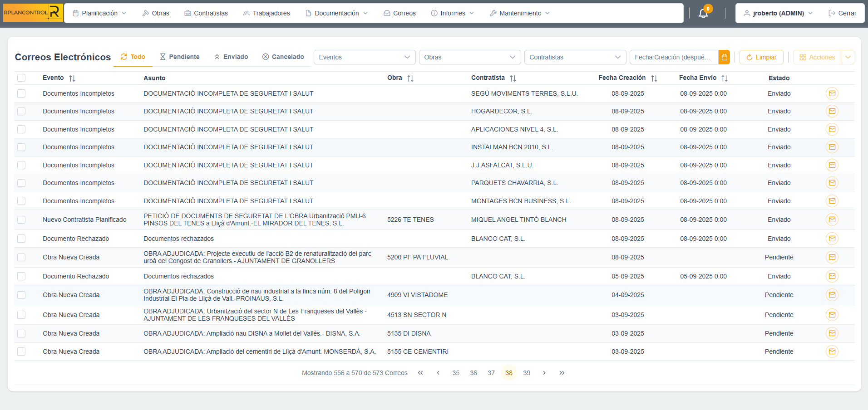Screen dimensions: 868x410
Task: Click mail icon for HOGARDECOR, S.L. row
Action: tap(832, 111)
